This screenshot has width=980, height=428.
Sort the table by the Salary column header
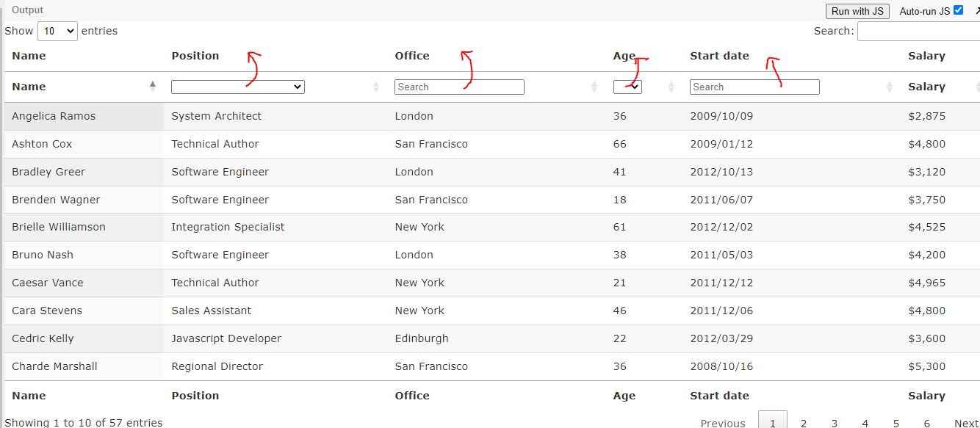click(x=926, y=56)
